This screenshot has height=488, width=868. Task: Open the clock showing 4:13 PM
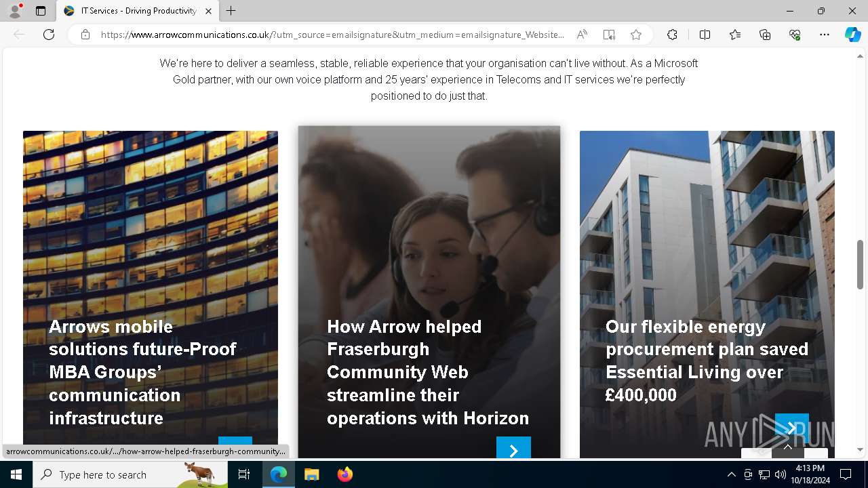pyautogui.click(x=810, y=474)
